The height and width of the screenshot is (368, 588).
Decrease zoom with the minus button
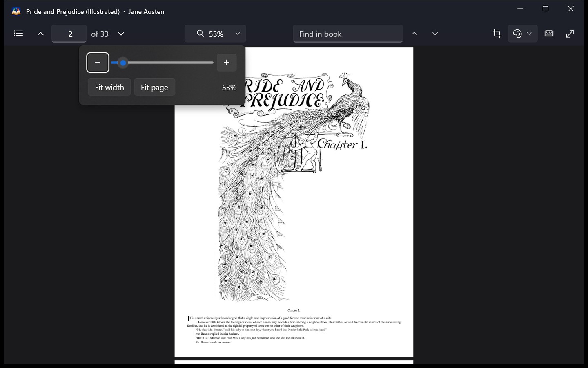click(98, 63)
